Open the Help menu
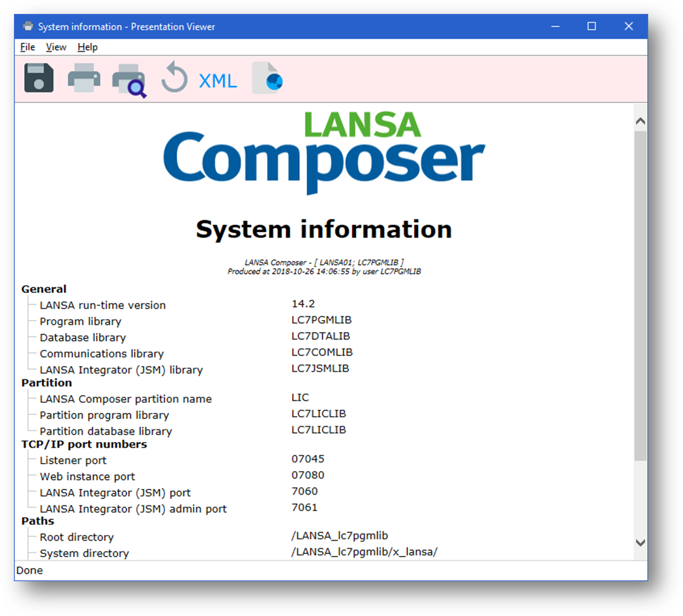 point(87,47)
